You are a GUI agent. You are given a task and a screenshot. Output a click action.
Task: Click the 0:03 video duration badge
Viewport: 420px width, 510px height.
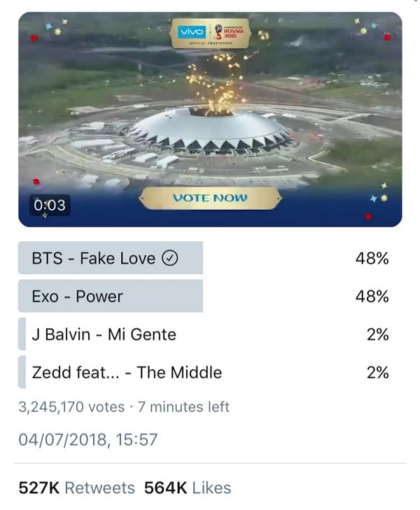pos(49,205)
